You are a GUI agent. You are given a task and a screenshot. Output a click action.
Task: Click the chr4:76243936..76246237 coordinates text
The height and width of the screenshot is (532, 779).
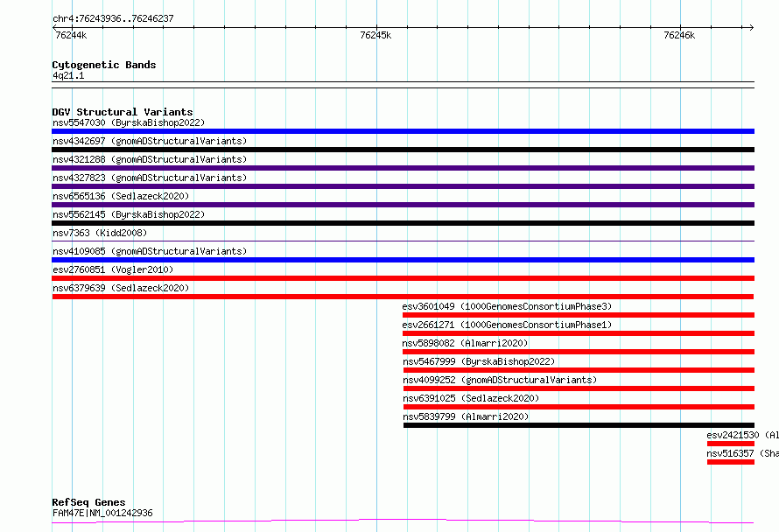113,18
